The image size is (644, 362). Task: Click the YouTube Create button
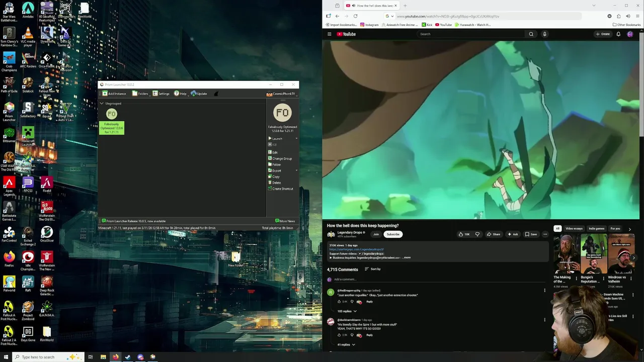[x=603, y=34]
